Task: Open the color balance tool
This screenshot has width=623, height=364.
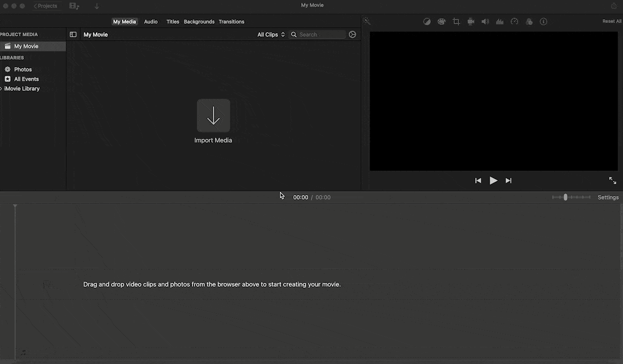Action: click(x=427, y=22)
